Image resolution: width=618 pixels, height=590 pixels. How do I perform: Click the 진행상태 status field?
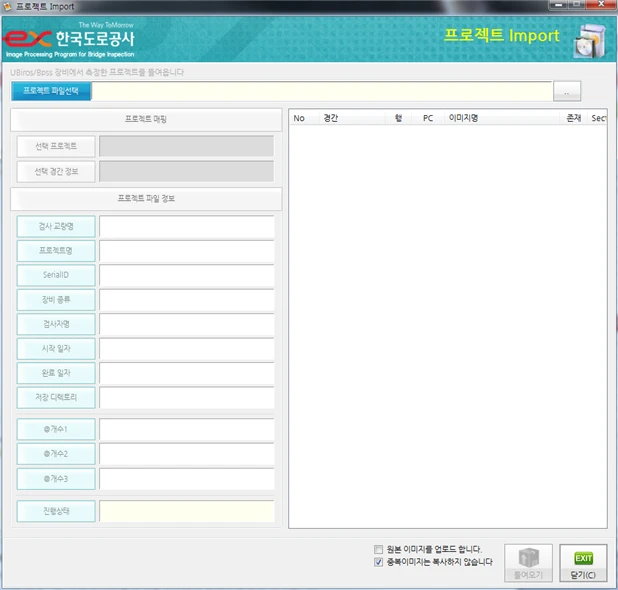(186, 511)
